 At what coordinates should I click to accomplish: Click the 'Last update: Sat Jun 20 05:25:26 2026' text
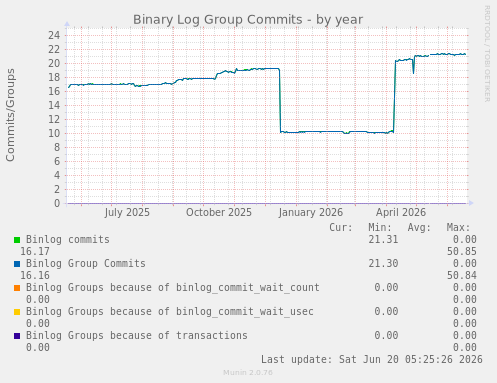(x=372, y=360)
